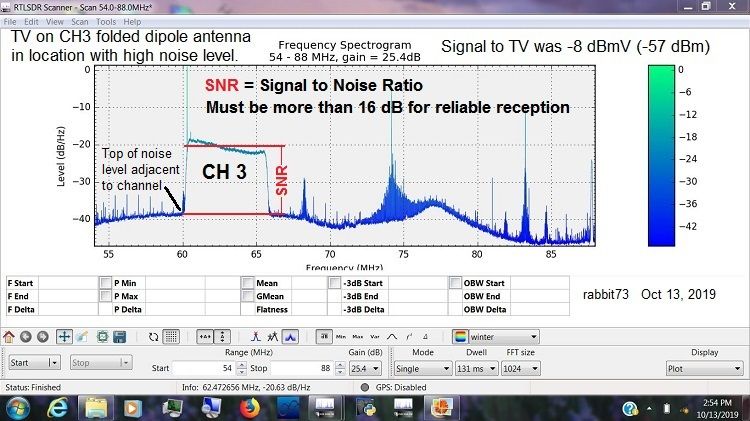Click the Start scan button
This screenshot has height=421, width=750.
33,363
